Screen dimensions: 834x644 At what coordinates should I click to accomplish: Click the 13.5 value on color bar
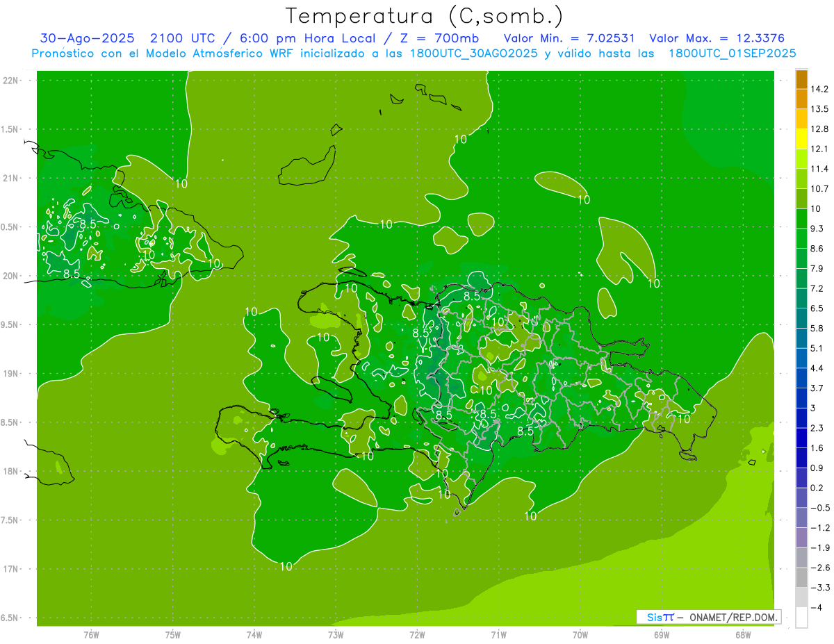pos(820,109)
